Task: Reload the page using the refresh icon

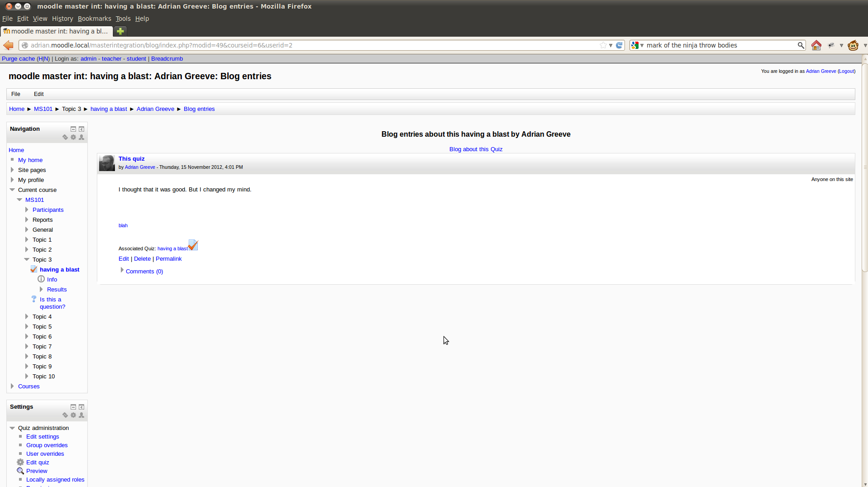Action: click(619, 45)
